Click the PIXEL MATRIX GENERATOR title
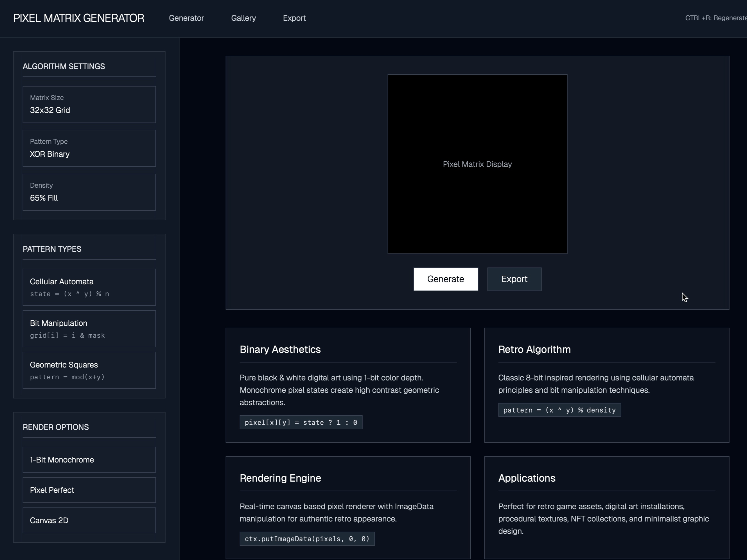 pos(79,18)
